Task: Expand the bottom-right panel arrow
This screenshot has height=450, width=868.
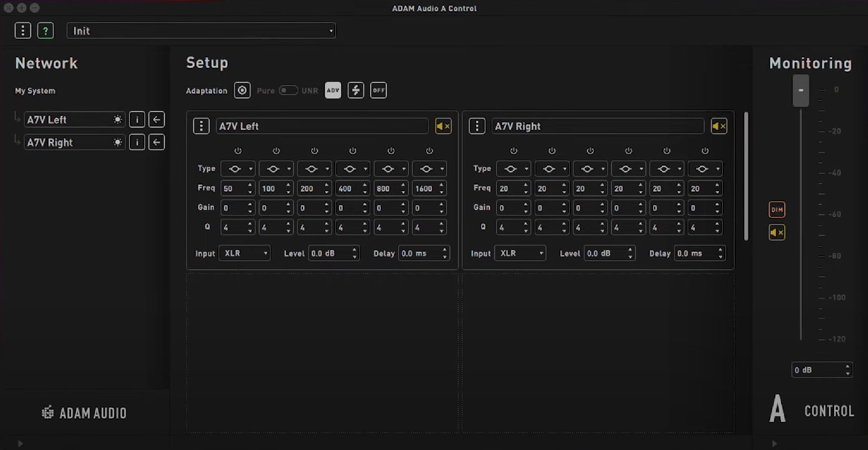Action: coord(774,444)
